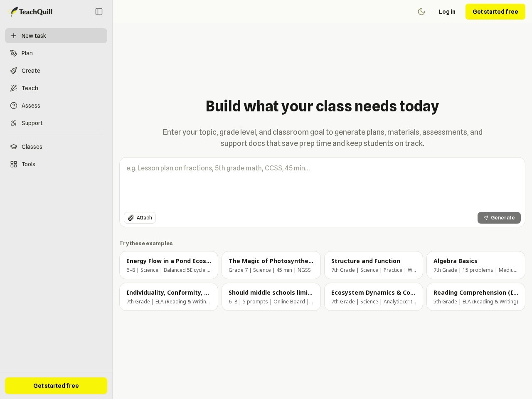Click the graduation cap icon beside Classes

(x=14, y=147)
